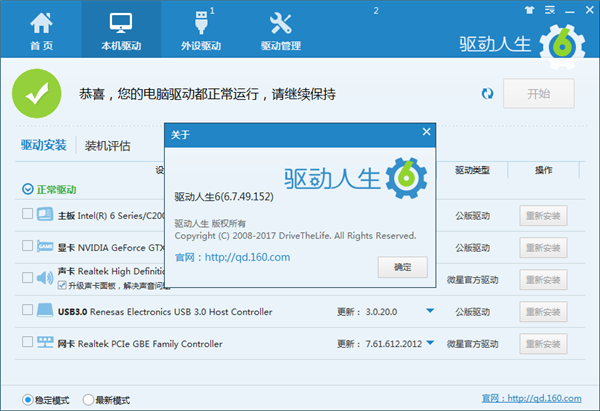This screenshot has height=411, width=600.
Task: Go to the 首页 home icon
Action: 40,29
